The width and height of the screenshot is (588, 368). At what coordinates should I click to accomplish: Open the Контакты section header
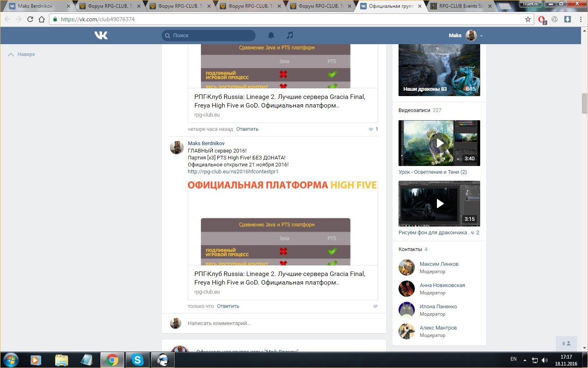(x=413, y=249)
